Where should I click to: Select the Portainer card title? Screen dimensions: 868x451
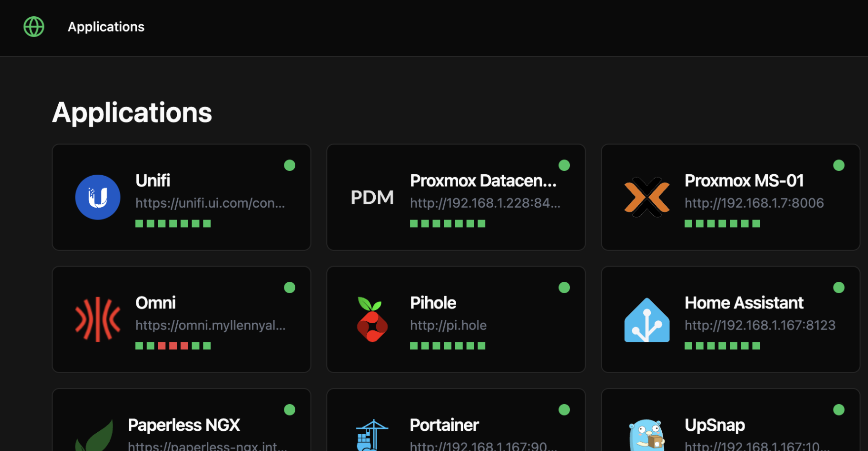444,425
